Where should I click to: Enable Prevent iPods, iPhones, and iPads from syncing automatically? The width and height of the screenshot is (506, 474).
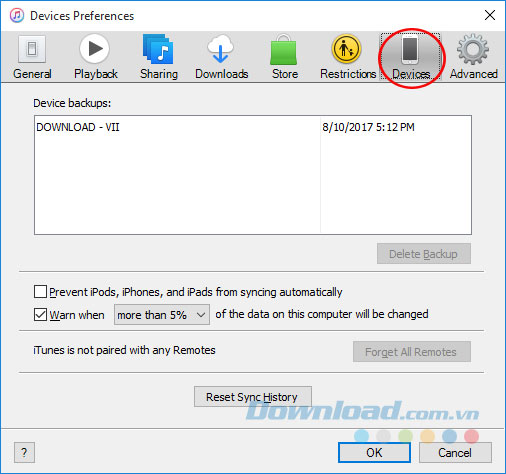coord(40,292)
